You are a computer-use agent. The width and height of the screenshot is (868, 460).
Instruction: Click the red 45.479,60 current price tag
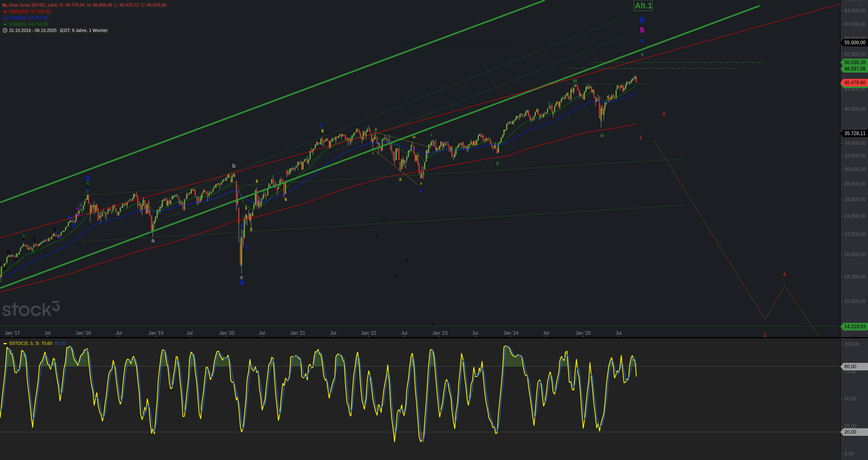[855, 82]
